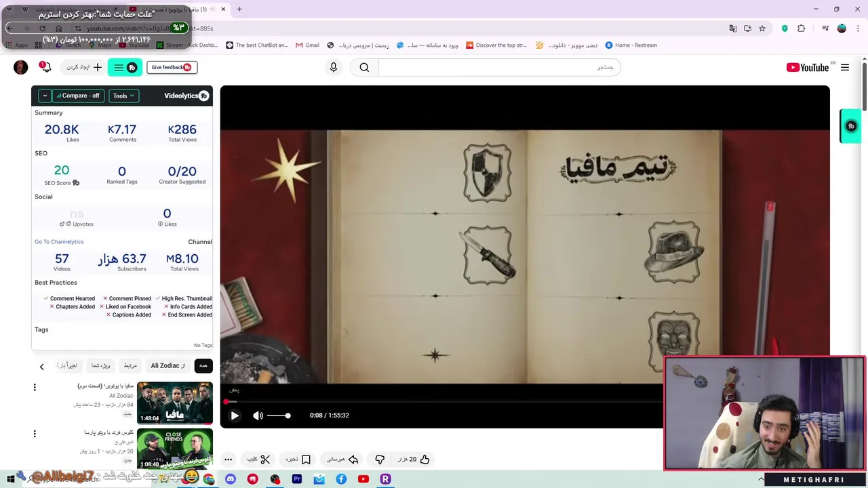Open the Windows Start menu
868x488 pixels.
(x=10, y=479)
